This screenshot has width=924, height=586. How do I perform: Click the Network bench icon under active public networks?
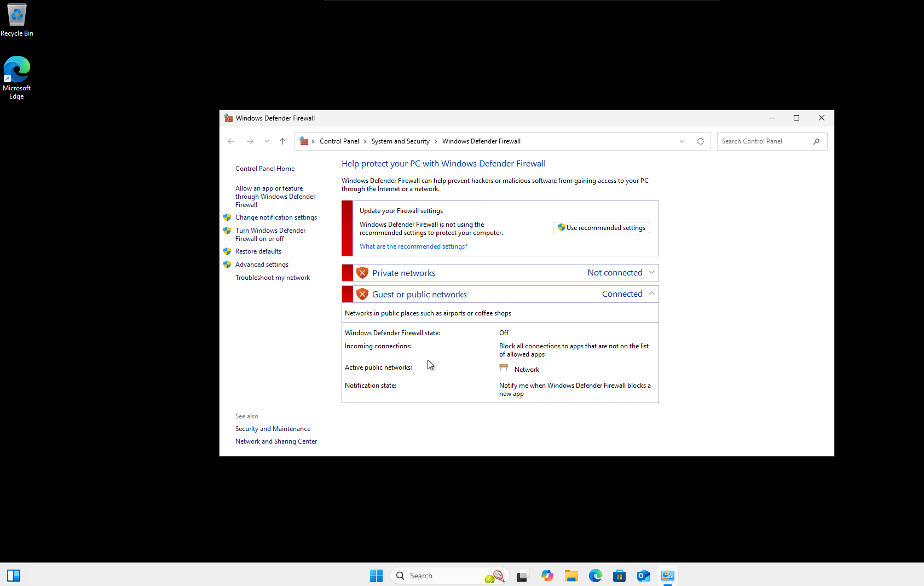pyautogui.click(x=504, y=368)
